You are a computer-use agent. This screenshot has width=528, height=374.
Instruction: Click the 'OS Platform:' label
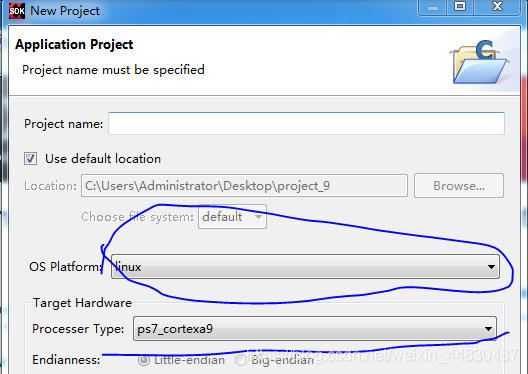coord(65,267)
